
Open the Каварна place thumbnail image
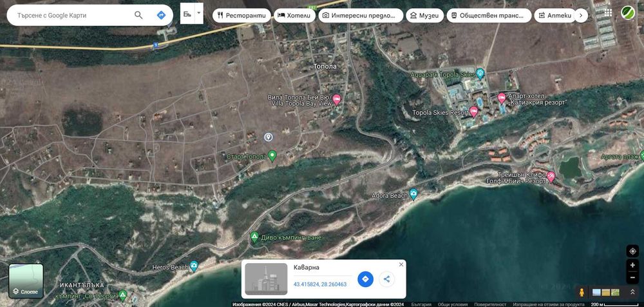point(266,279)
